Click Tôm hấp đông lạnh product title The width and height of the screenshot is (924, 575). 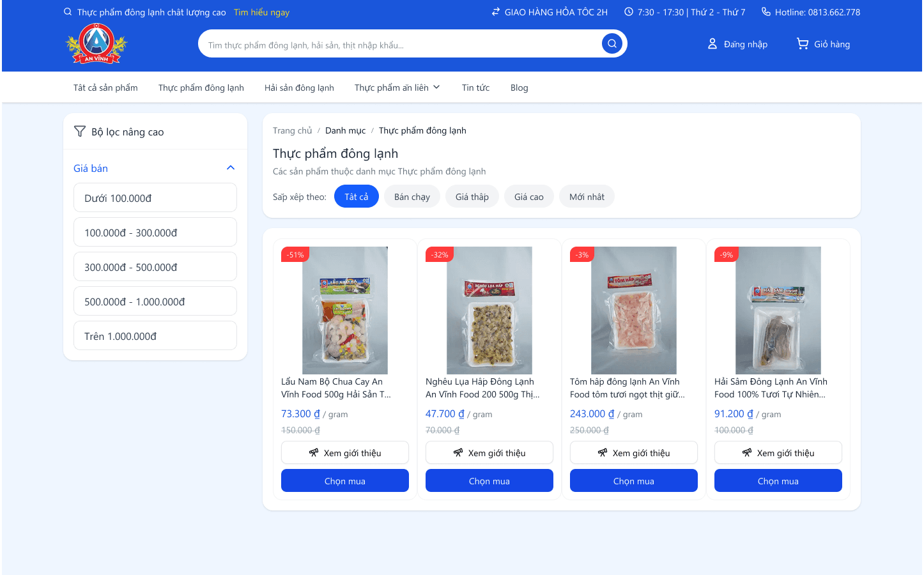click(628, 388)
